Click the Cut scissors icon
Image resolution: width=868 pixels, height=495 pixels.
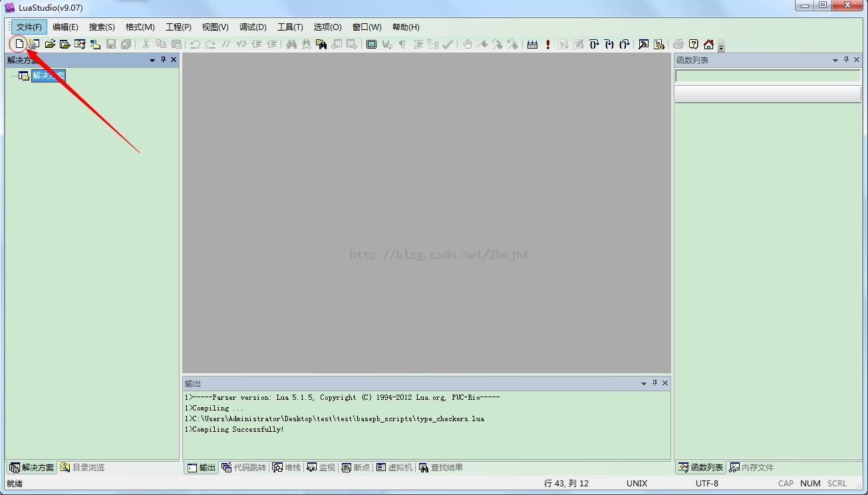pyautogui.click(x=146, y=44)
